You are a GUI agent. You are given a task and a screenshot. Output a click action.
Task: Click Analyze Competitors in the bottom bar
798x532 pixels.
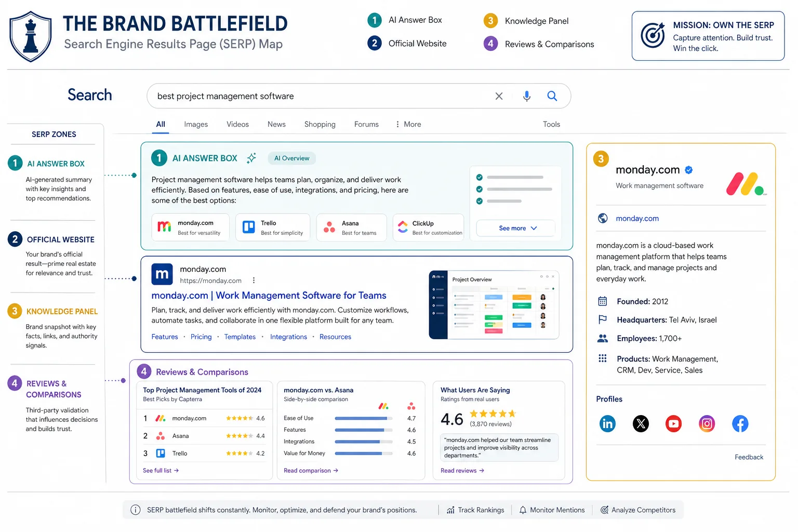pyautogui.click(x=638, y=510)
